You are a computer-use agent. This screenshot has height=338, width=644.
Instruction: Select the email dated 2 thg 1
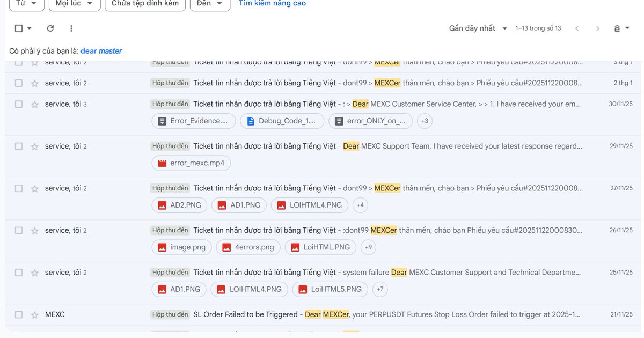click(x=19, y=83)
